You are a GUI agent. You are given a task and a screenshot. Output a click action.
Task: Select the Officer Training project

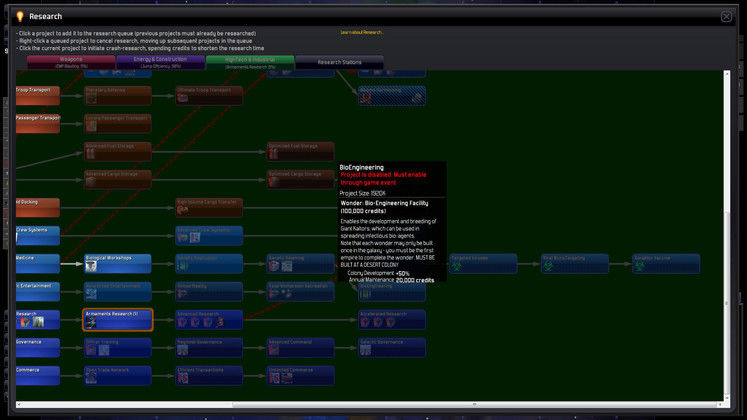click(118, 348)
